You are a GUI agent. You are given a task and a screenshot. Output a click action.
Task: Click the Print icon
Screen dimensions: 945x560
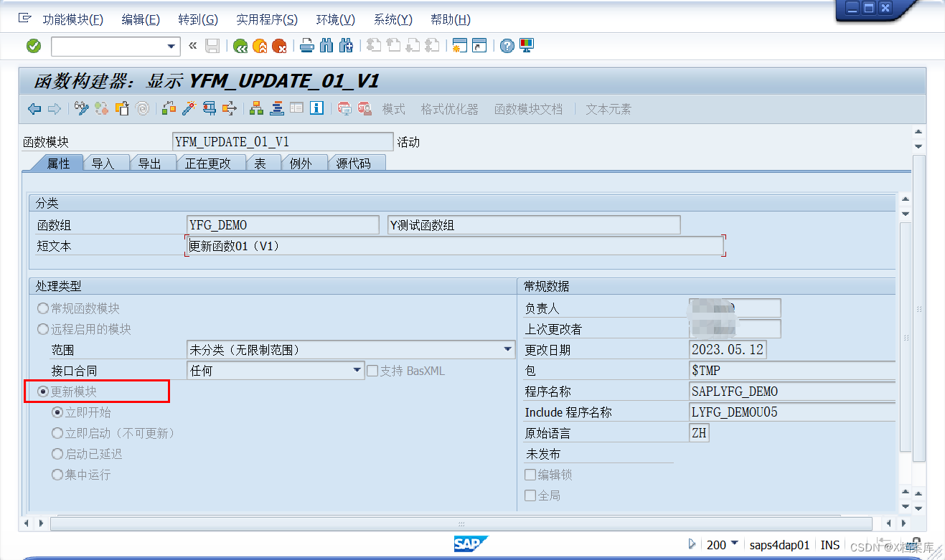coord(307,46)
